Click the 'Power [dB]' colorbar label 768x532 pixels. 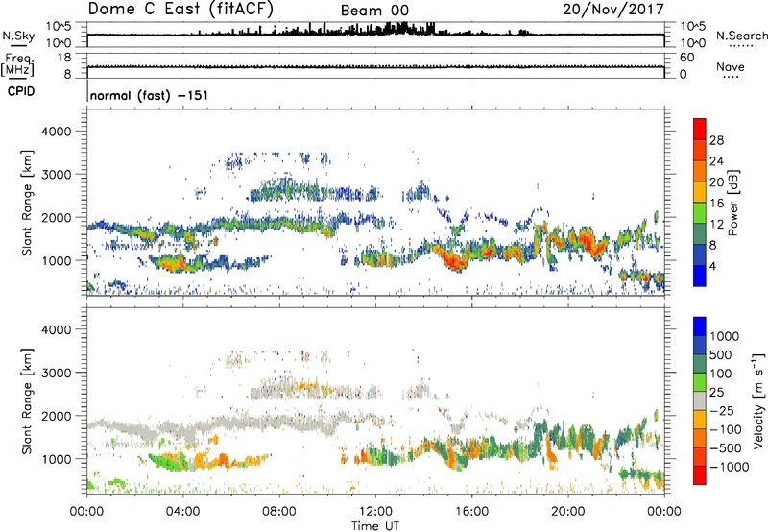733,203
